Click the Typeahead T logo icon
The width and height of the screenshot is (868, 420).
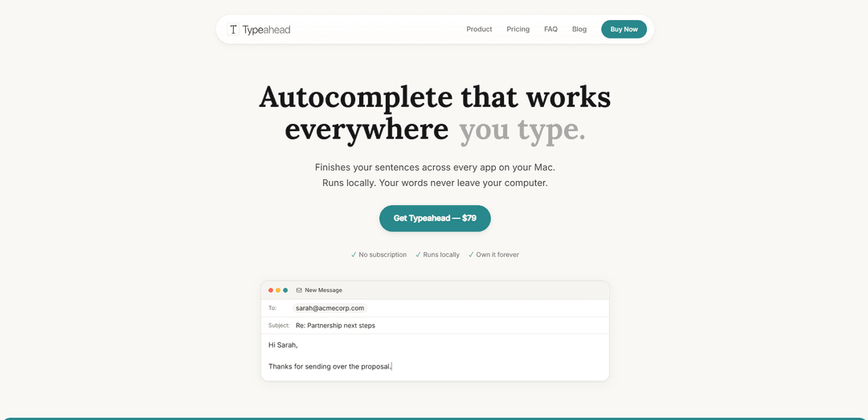click(233, 29)
